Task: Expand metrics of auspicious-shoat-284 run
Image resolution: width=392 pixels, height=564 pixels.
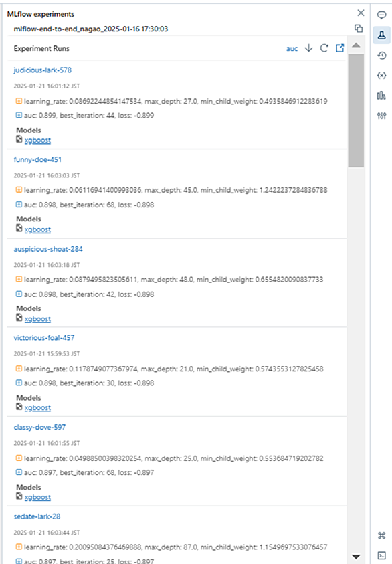Action: coord(19,294)
